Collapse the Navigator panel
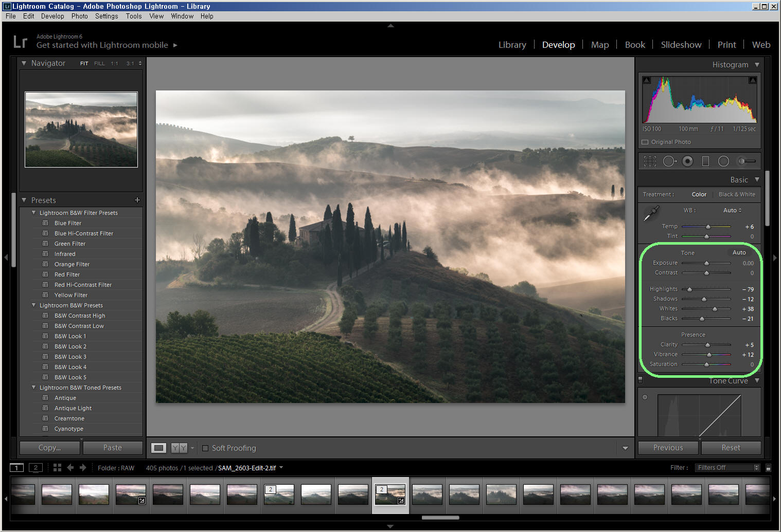This screenshot has height=532, width=781. pos(24,63)
